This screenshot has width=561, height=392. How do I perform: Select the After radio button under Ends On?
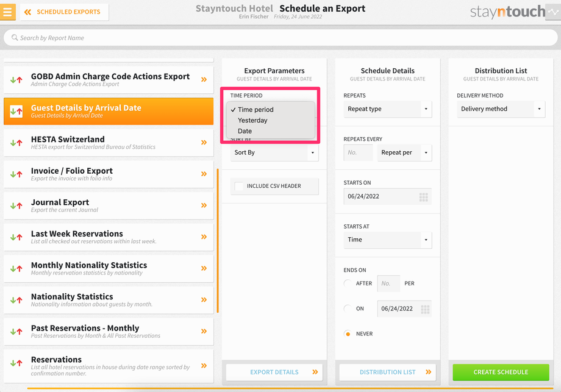348,283
